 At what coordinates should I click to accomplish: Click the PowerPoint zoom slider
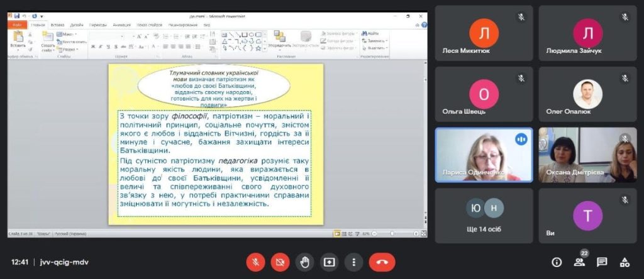(392, 233)
